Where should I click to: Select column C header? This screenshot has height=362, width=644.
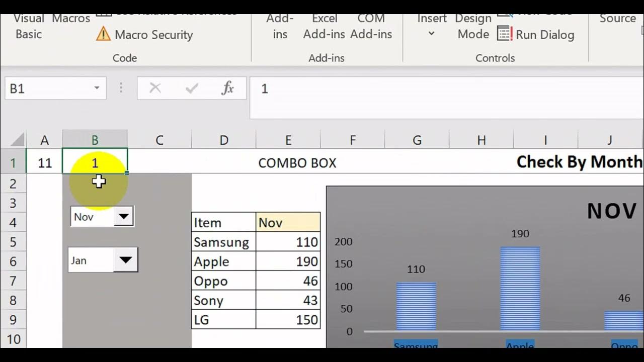pos(159,140)
